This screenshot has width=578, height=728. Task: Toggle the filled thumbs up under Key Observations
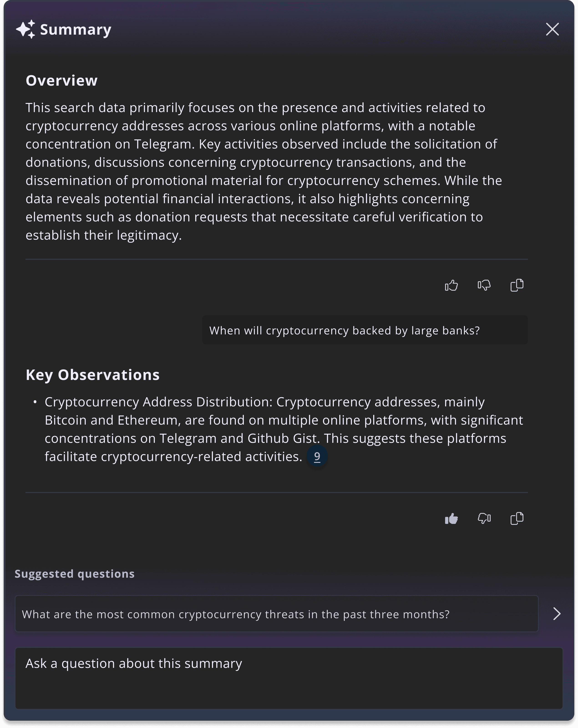click(x=451, y=518)
